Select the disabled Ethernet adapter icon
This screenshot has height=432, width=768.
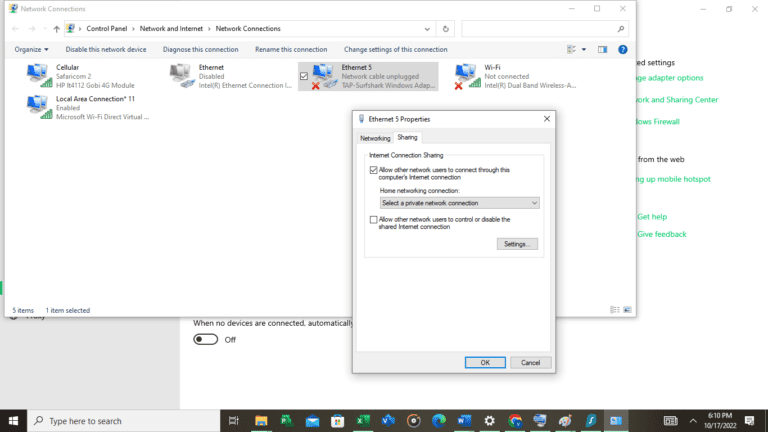pos(181,75)
